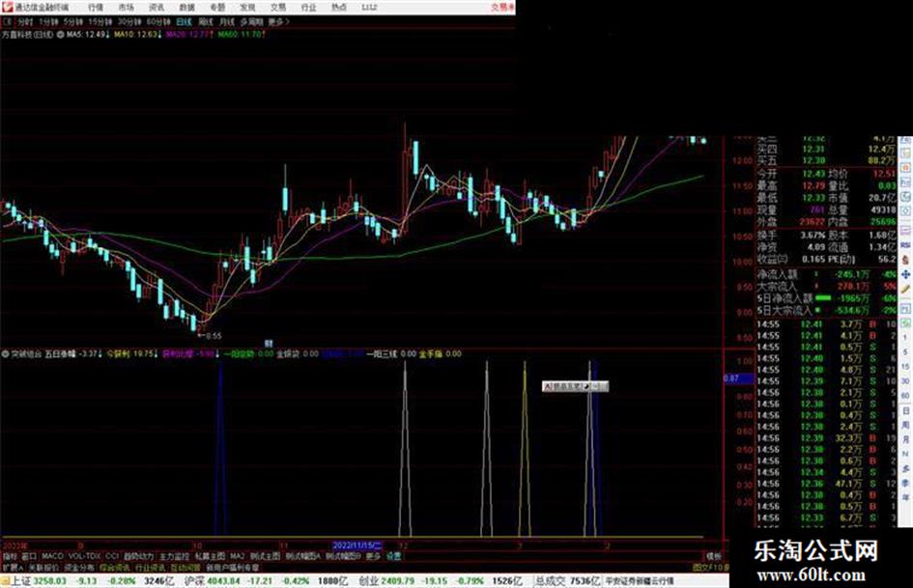
Task: Click the 换手 3.67% value
Action: coord(813,236)
